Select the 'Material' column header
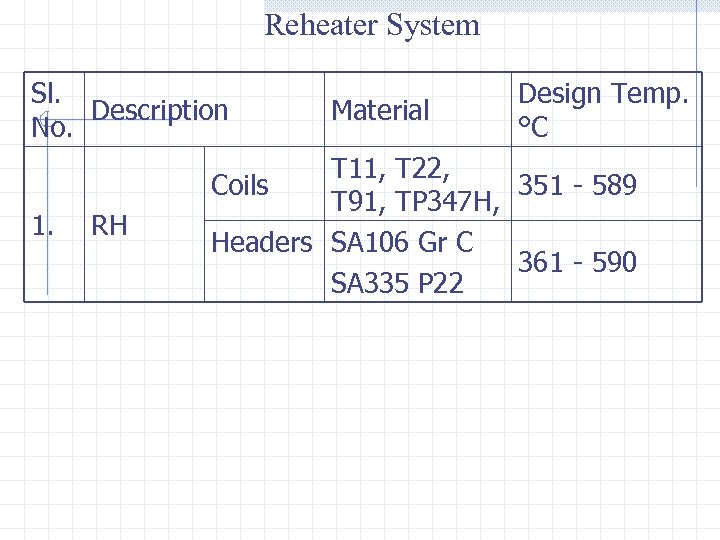 point(418,110)
